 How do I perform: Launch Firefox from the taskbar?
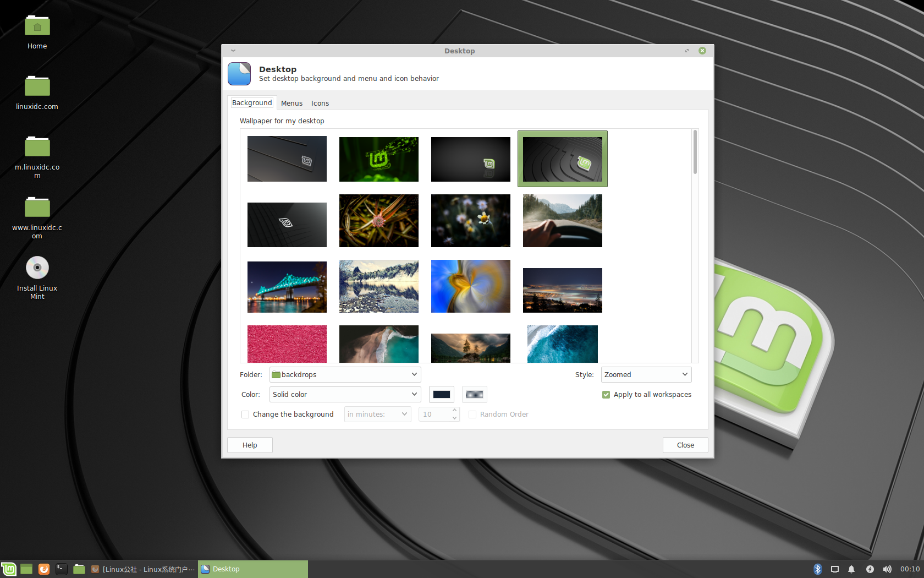[x=44, y=569]
